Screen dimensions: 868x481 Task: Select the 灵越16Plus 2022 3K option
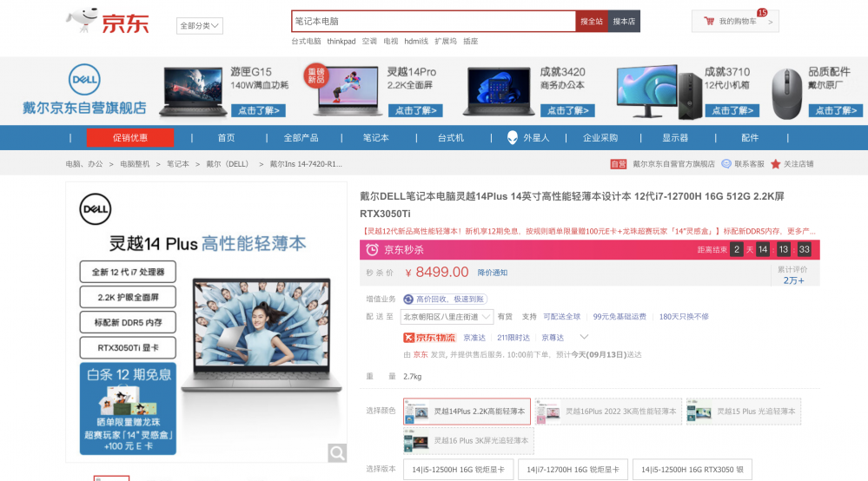[x=609, y=412]
